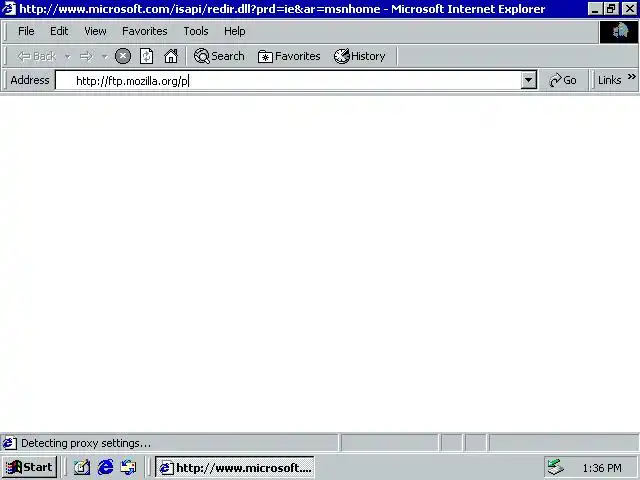Click the IE throbber logo
Image resolution: width=640 pixels, height=480 pixels.
pos(619,31)
